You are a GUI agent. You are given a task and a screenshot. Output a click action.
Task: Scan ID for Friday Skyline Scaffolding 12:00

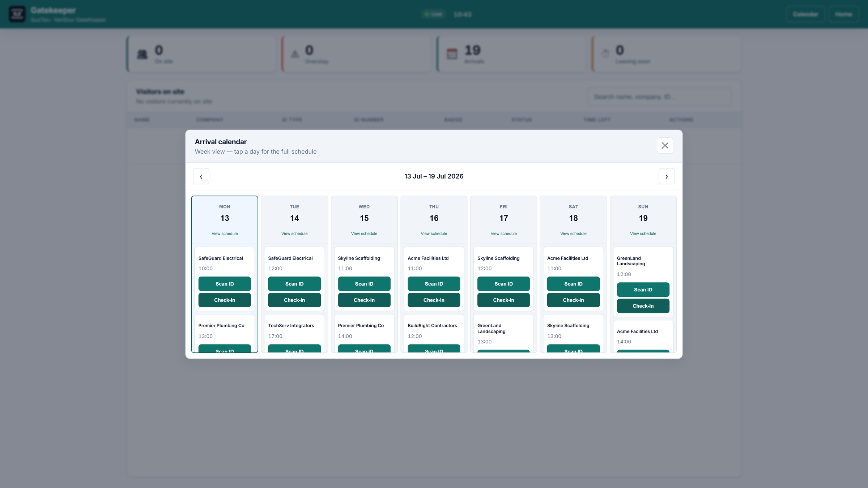pos(503,284)
